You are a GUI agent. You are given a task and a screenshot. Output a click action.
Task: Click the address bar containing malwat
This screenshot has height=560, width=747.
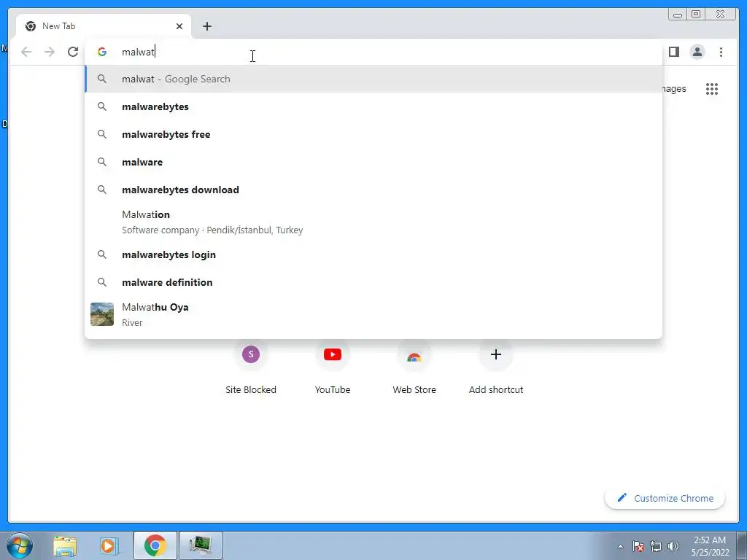tap(373, 52)
